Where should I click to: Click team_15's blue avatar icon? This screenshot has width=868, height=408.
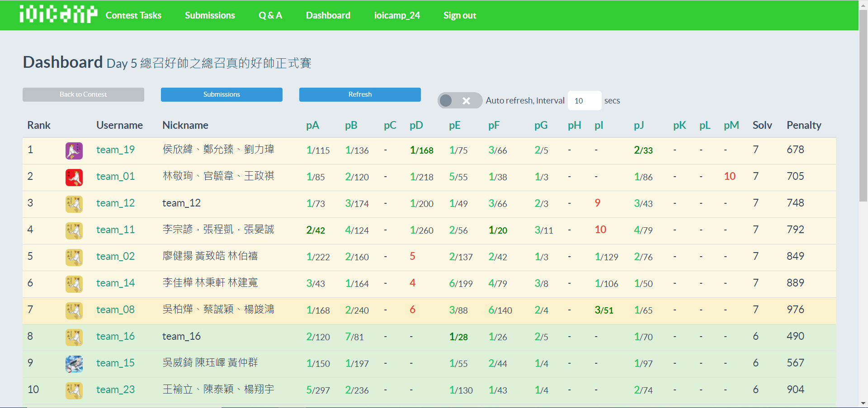tap(74, 364)
